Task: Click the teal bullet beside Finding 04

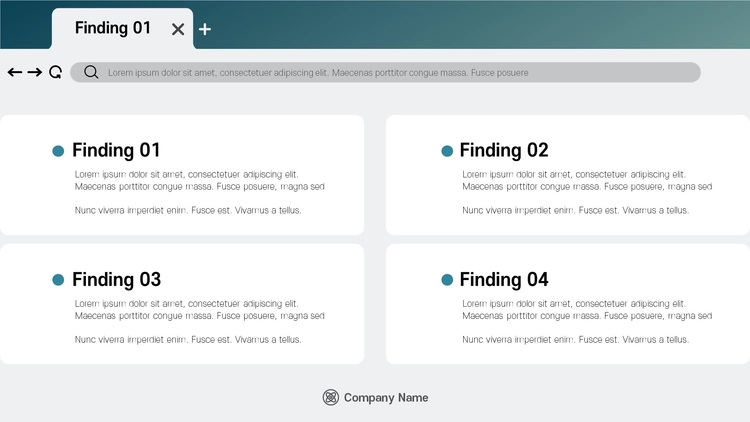Action: 447,280
